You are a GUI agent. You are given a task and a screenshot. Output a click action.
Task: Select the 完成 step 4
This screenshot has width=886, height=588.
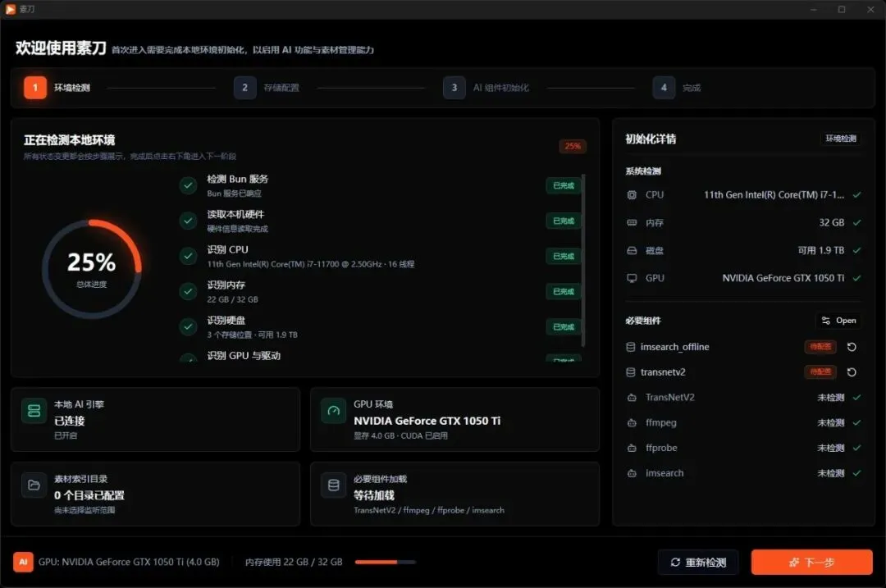click(677, 88)
